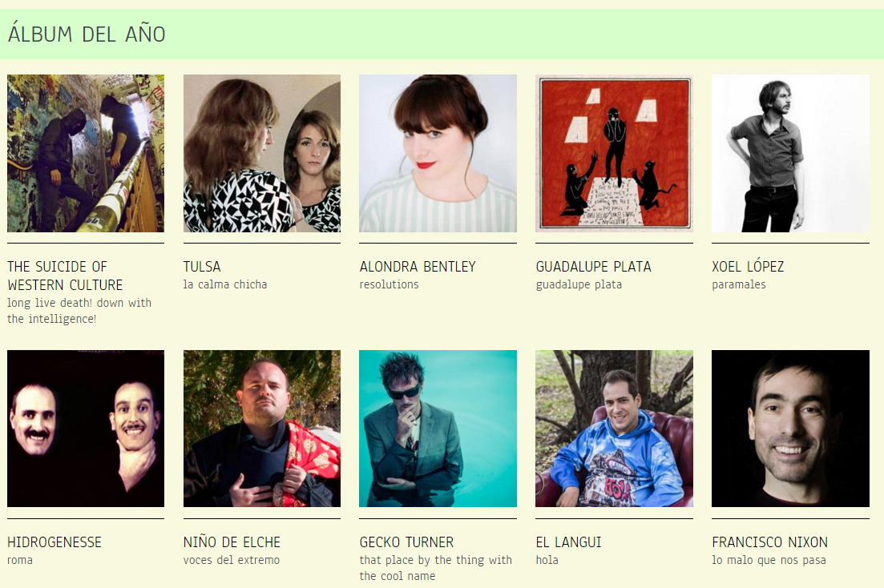The width and height of the screenshot is (884, 588).
Task: Select the Tulsa mirror portrait thumbnail
Action: [261, 153]
